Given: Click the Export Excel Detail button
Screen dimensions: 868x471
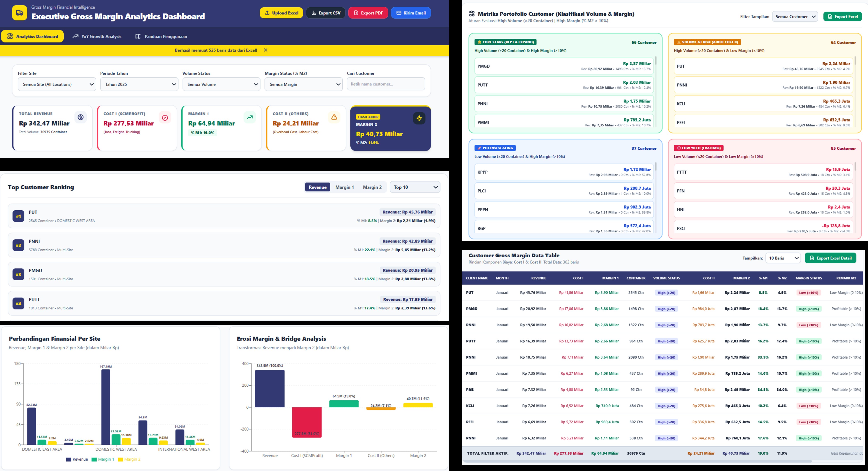Looking at the screenshot, I should coord(831,258).
